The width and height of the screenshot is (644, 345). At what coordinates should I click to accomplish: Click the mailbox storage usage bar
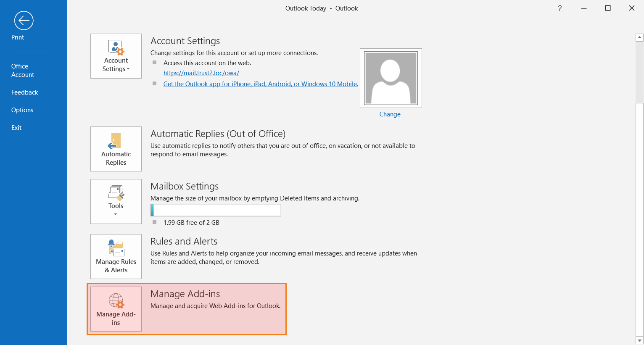[x=216, y=210]
